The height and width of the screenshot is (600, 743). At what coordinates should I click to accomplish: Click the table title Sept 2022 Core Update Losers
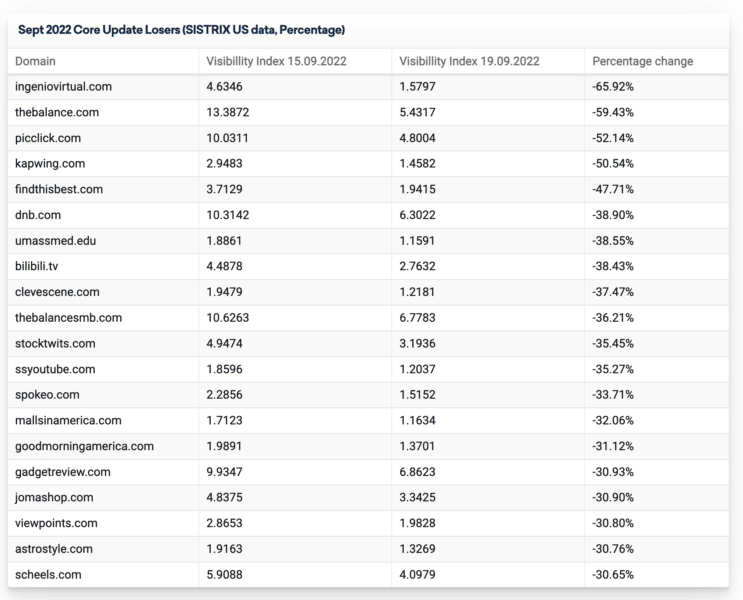[182, 29]
